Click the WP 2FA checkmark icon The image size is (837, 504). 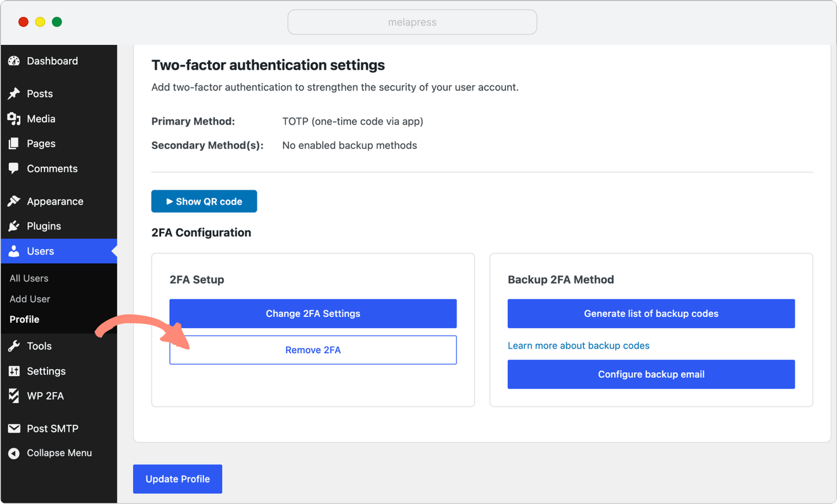click(x=13, y=396)
